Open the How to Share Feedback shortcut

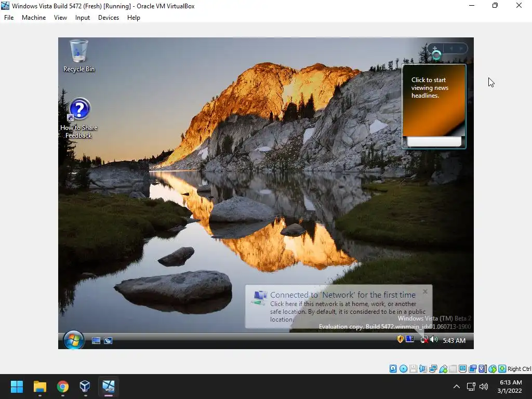tap(79, 118)
